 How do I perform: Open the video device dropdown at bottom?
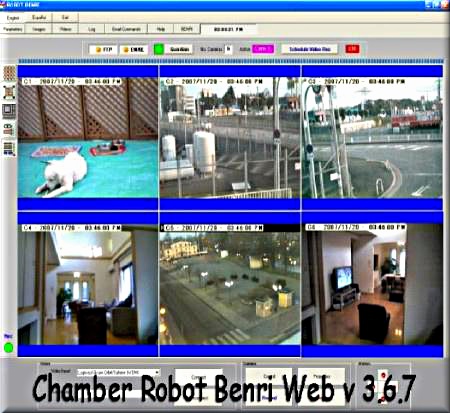[x=119, y=372]
